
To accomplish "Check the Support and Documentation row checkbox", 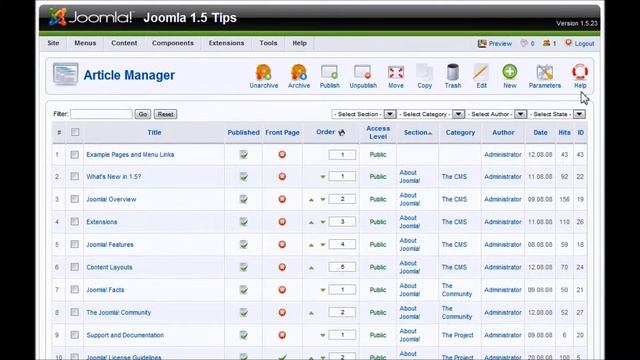I will (x=74, y=335).
